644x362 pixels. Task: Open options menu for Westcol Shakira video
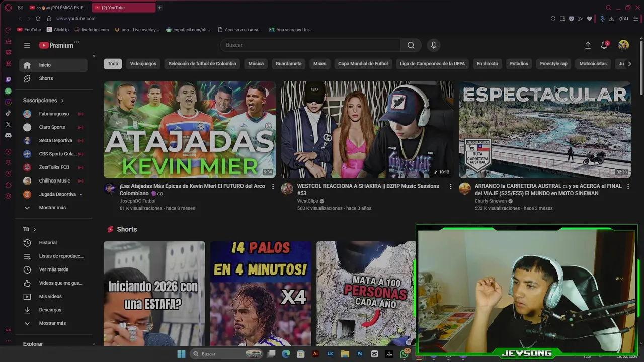click(x=451, y=186)
